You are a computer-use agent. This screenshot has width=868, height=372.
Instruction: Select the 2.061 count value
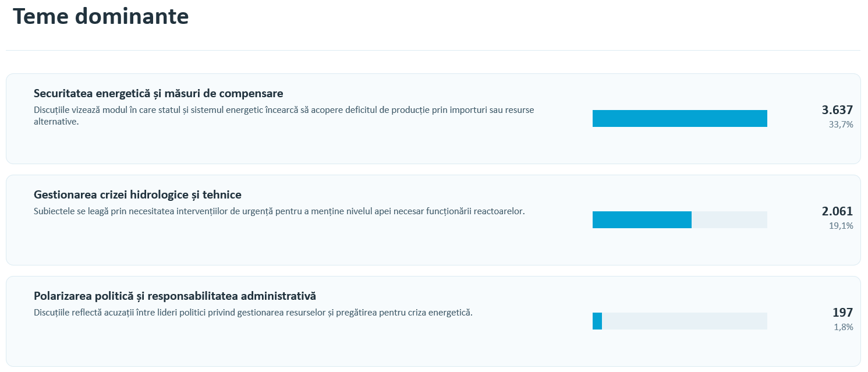(837, 211)
